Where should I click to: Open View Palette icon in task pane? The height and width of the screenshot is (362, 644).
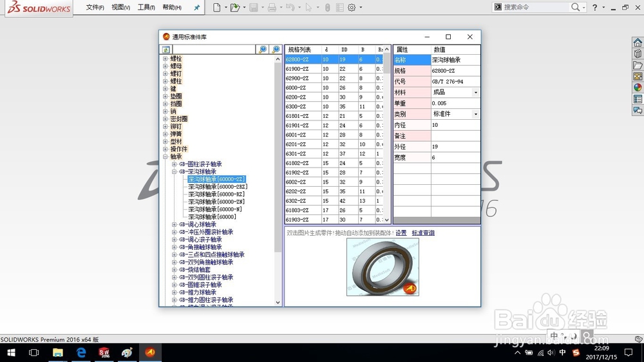[638, 77]
